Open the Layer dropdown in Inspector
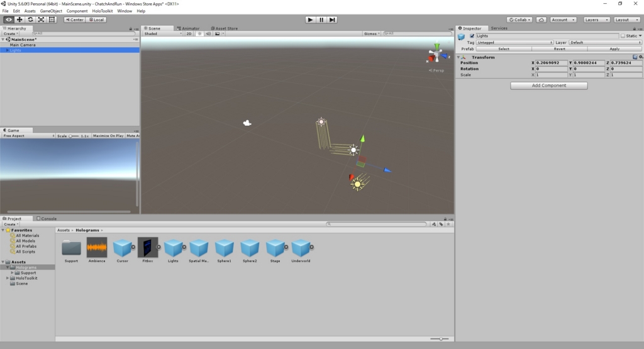 click(x=606, y=42)
